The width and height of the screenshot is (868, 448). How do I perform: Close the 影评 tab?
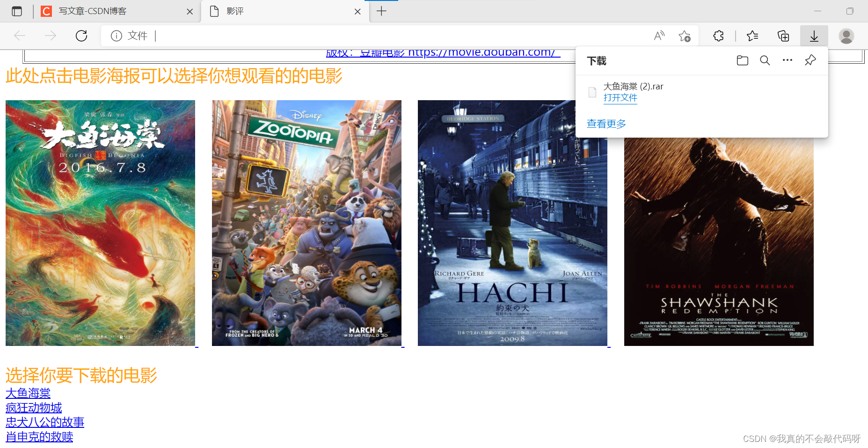point(357,12)
